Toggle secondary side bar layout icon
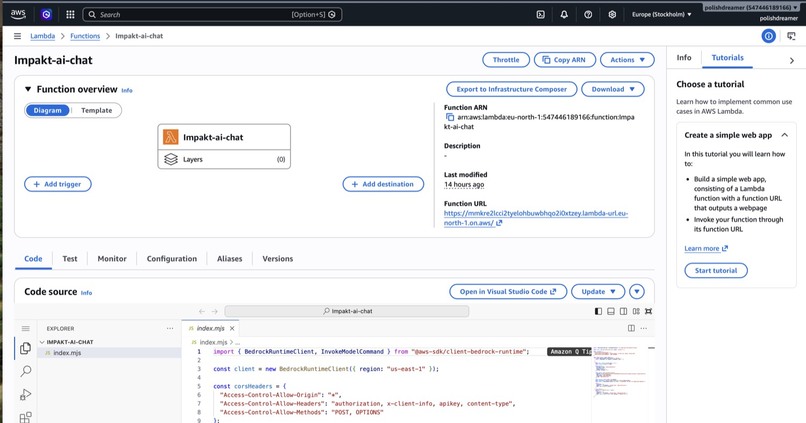 click(x=624, y=311)
